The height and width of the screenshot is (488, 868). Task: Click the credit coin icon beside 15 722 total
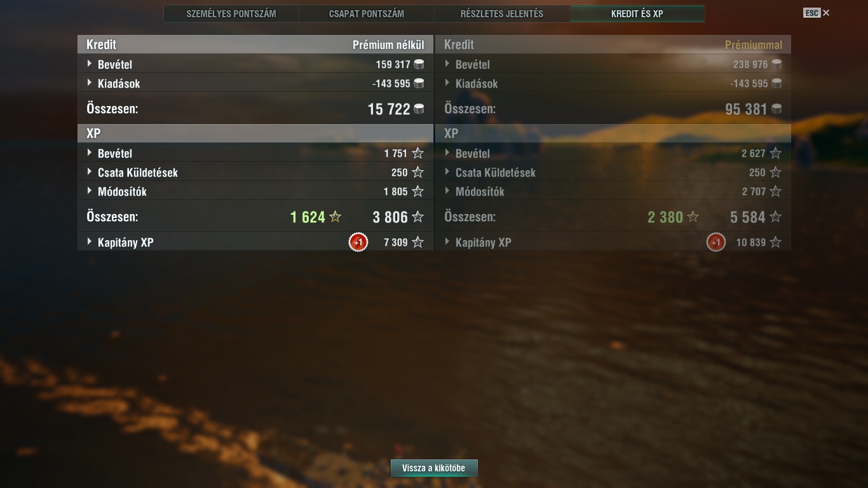[x=419, y=109]
